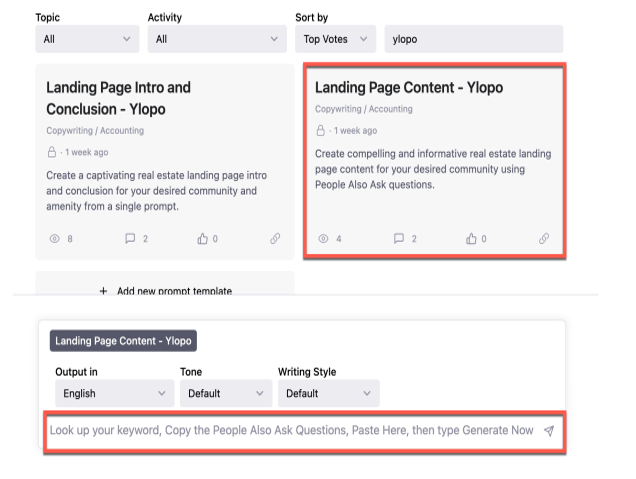This screenshot has height=479, width=636.
Task: Open the Output in English dropdown
Action: point(114,393)
